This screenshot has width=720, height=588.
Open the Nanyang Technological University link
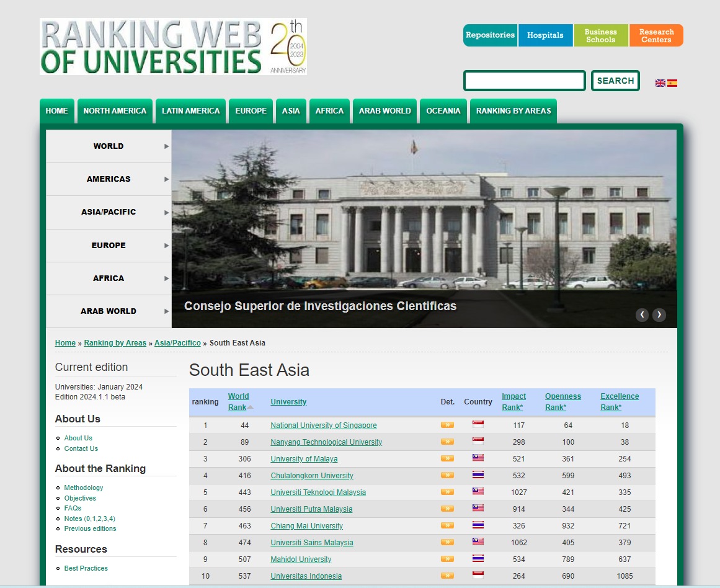[x=326, y=442]
